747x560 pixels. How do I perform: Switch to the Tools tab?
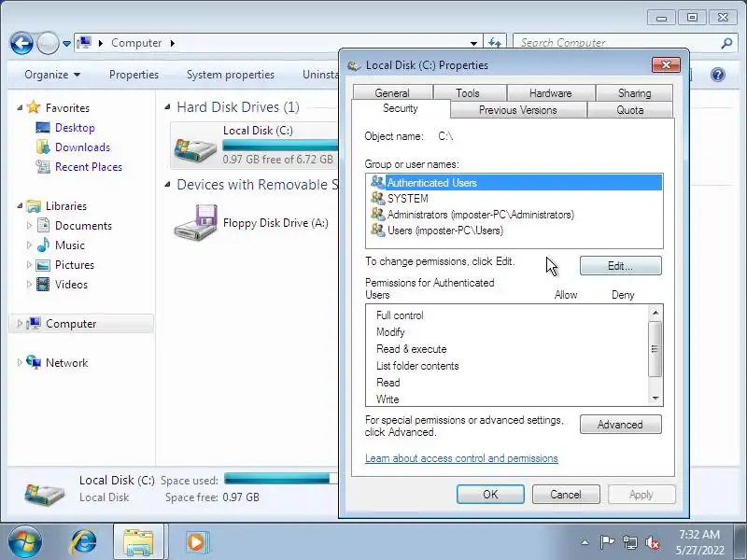(x=468, y=92)
